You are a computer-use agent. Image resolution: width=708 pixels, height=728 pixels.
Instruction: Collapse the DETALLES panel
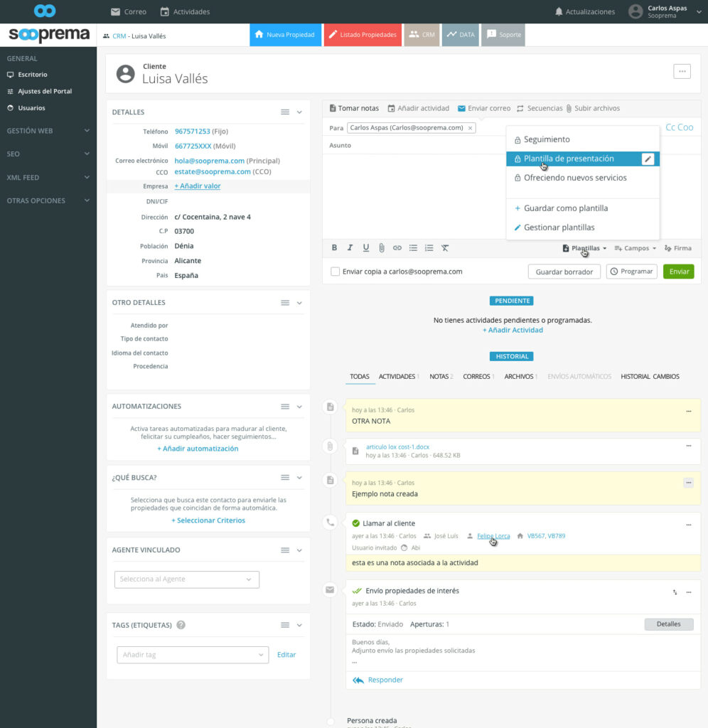coord(299,112)
